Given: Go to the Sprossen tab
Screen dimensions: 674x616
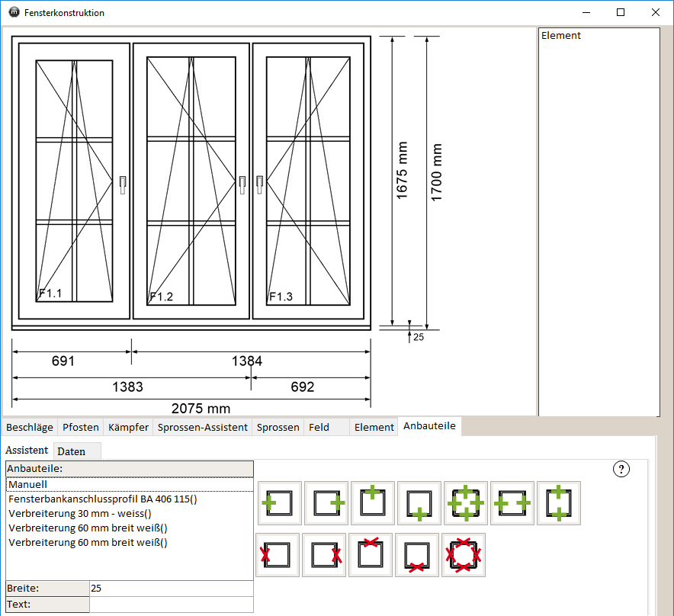Looking at the screenshot, I should 278,427.
